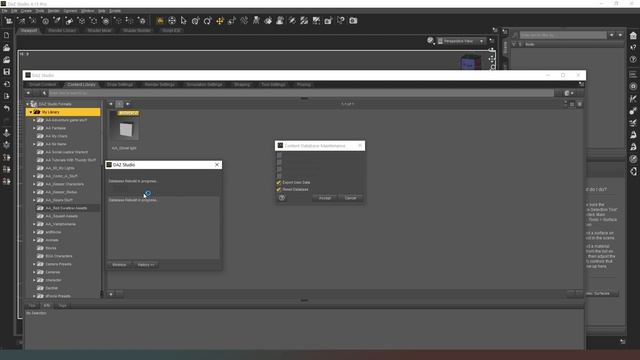Image resolution: width=640 pixels, height=360 pixels.
Task: Open the File menu
Action: [4, 11]
